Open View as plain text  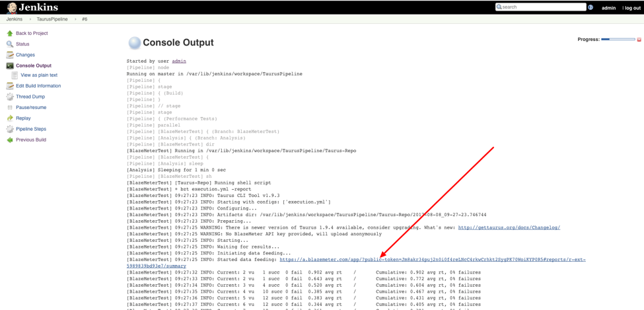39,75
